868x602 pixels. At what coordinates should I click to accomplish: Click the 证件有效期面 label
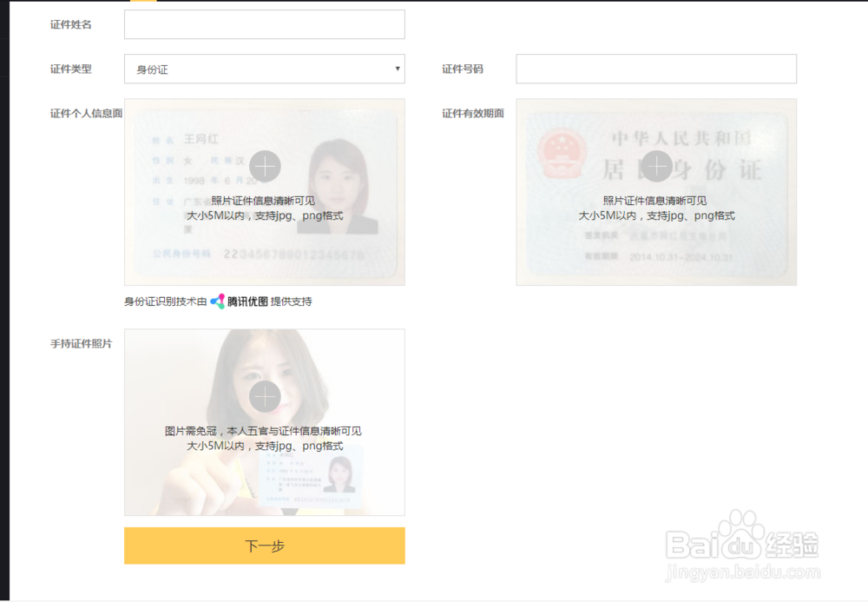[473, 114]
